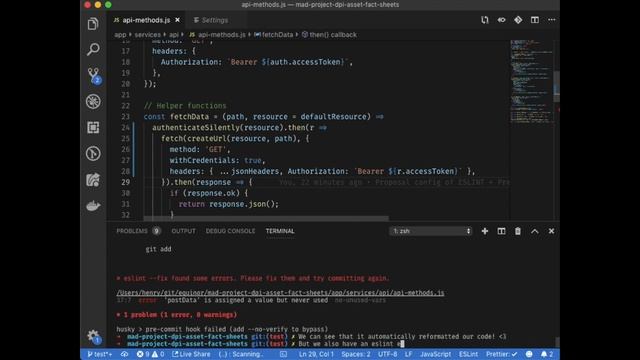Switch to the PROBLEMS panel tab
The width and height of the screenshot is (640, 360).
(x=132, y=231)
